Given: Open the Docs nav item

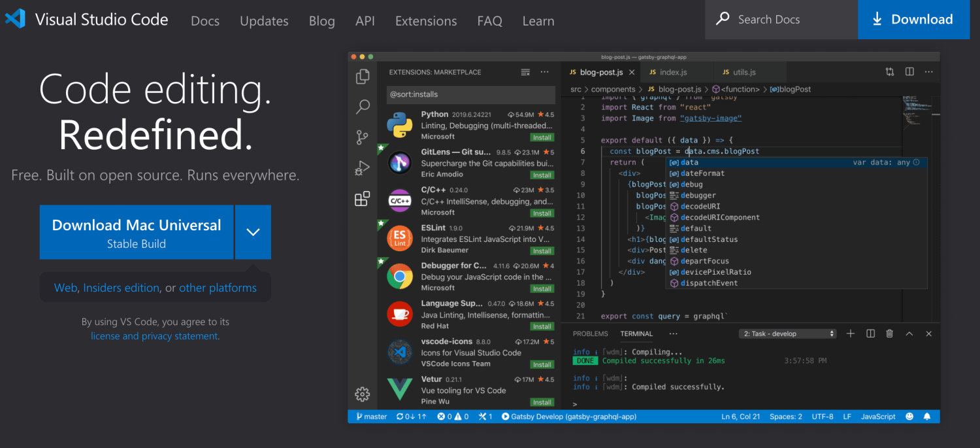Looking at the screenshot, I should click(205, 21).
